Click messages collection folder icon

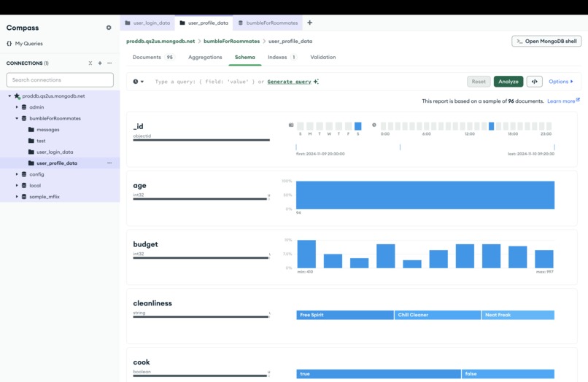[31, 130]
